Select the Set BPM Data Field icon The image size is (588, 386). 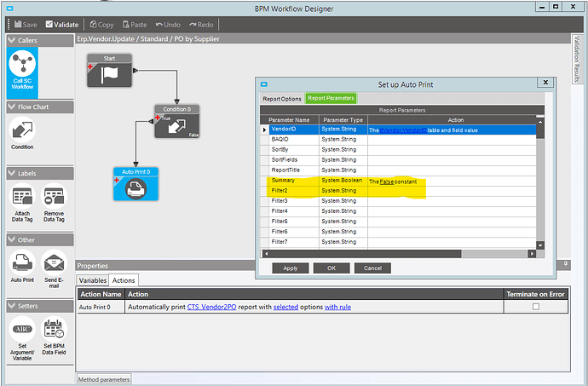pos(54,329)
